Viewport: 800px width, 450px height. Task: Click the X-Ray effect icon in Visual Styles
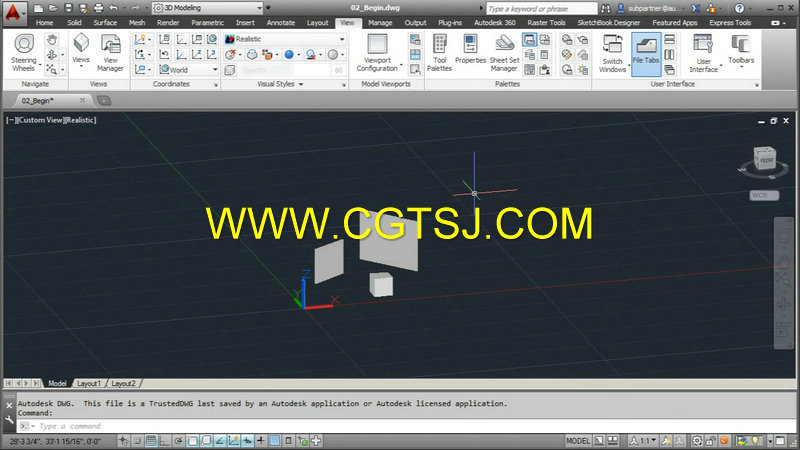pyautogui.click(x=230, y=69)
